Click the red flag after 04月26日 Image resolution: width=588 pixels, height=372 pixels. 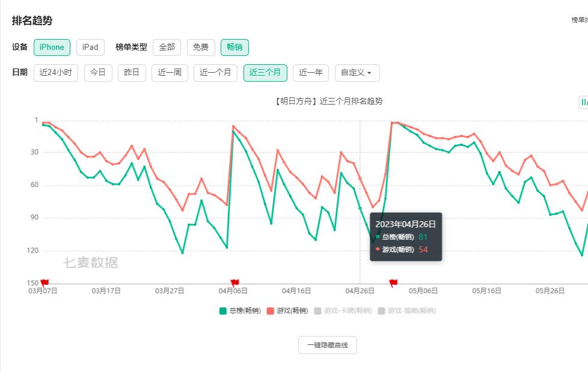[x=393, y=283]
